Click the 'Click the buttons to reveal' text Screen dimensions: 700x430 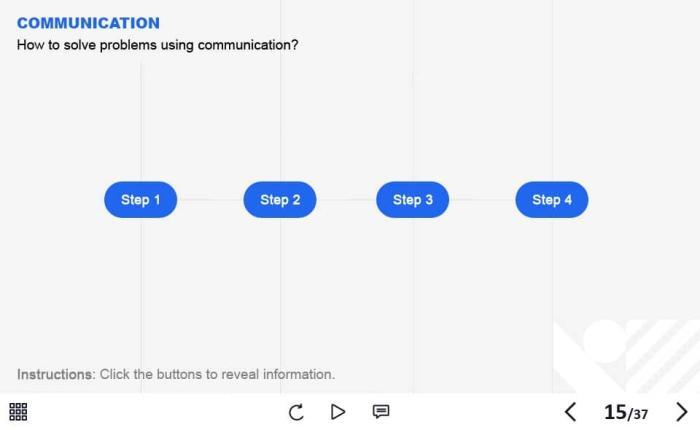[x=217, y=374]
